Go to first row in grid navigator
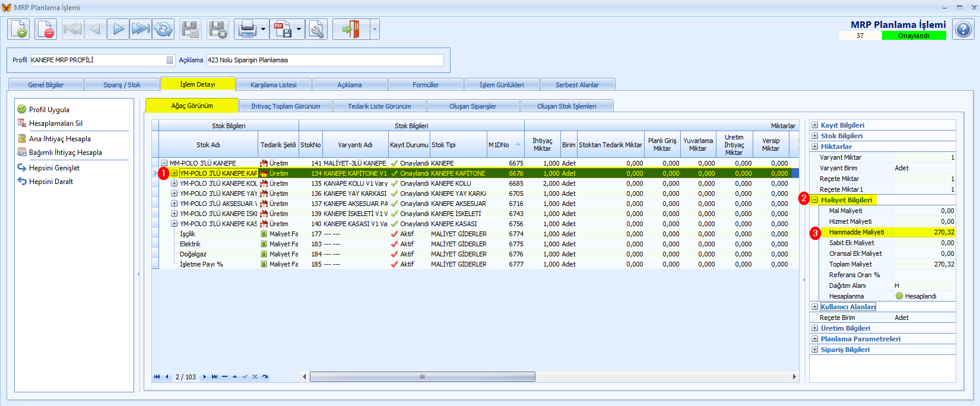The height and width of the screenshot is (406, 980). 157,376
